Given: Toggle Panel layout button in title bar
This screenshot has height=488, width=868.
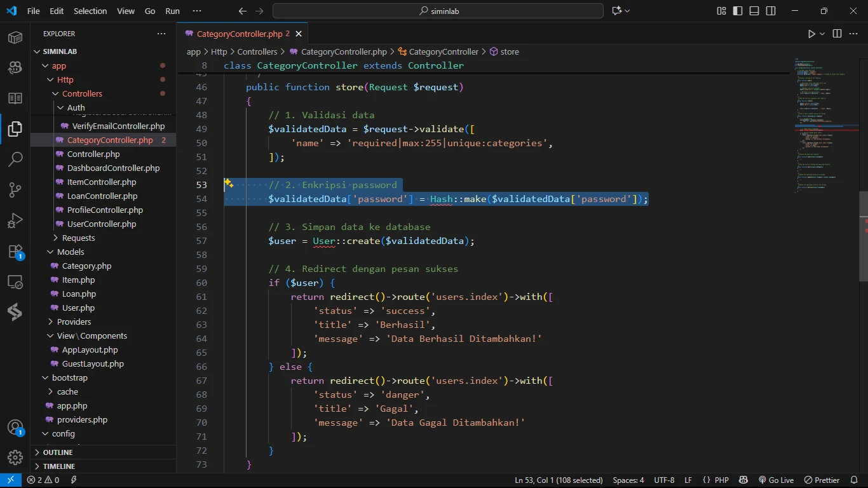Looking at the screenshot, I should (754, 11).
